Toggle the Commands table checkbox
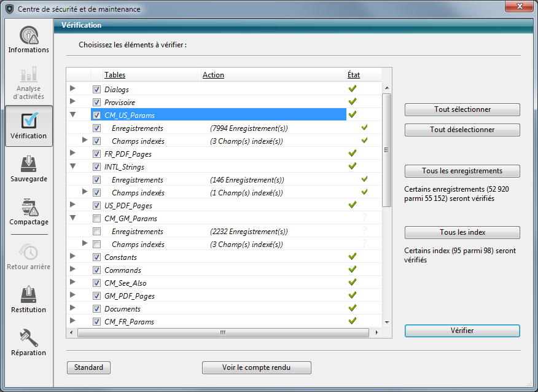538x392 pixels. (97, 270)
